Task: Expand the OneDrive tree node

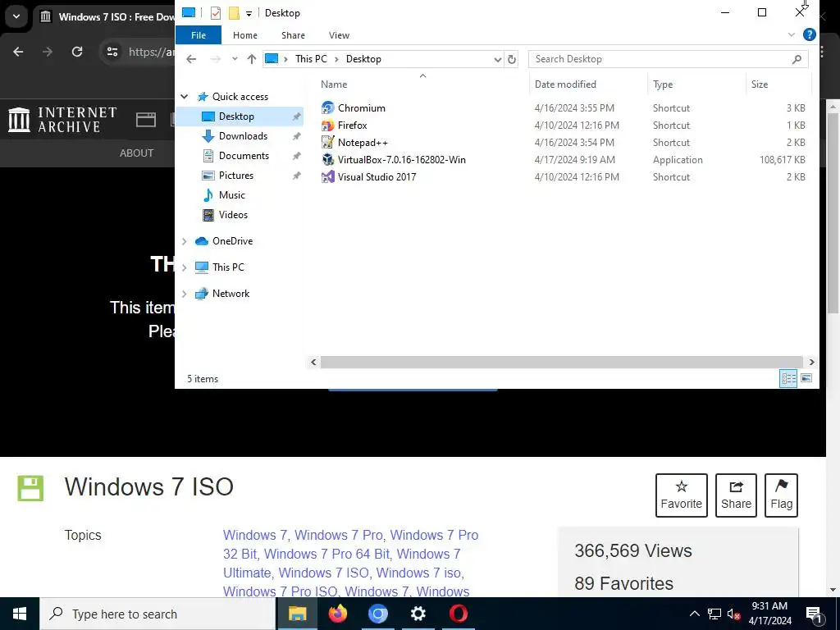Action: [185, 241]
